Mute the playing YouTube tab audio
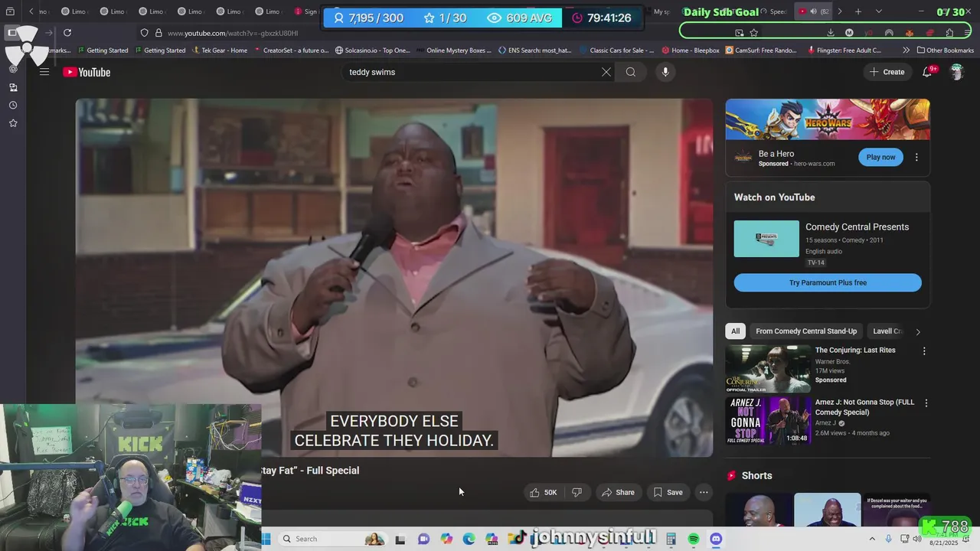 coord(813,11)
